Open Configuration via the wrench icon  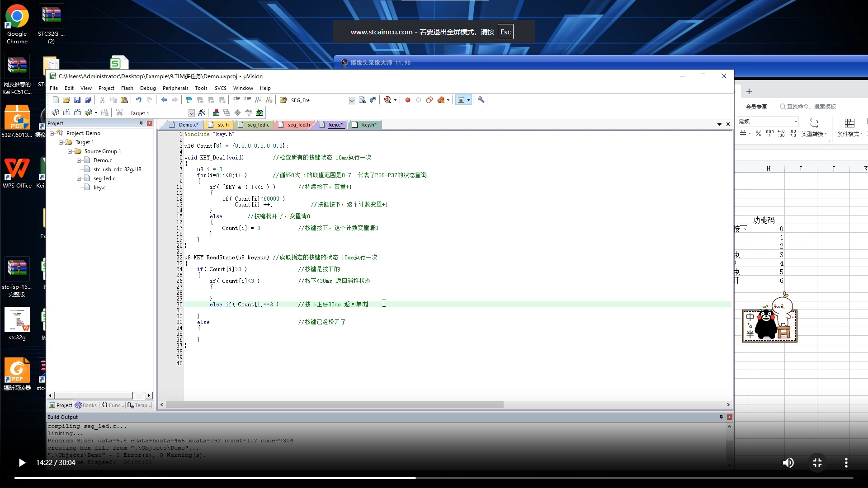pos(481,100)
